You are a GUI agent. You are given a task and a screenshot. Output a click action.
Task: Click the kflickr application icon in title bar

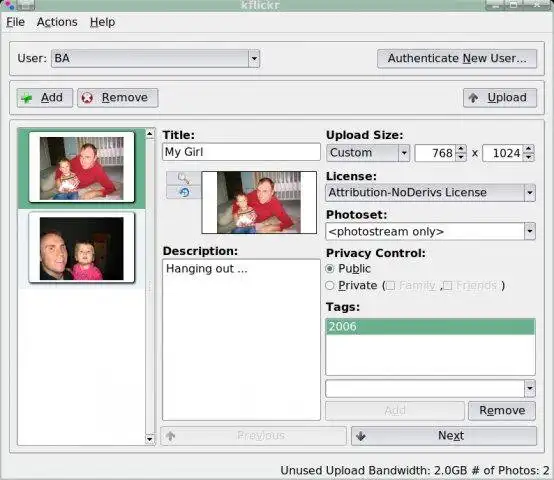8,5
